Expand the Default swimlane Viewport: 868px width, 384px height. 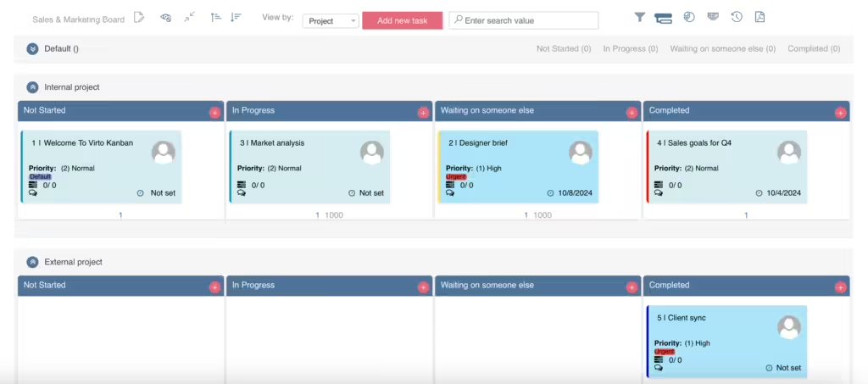coord(33,48)
